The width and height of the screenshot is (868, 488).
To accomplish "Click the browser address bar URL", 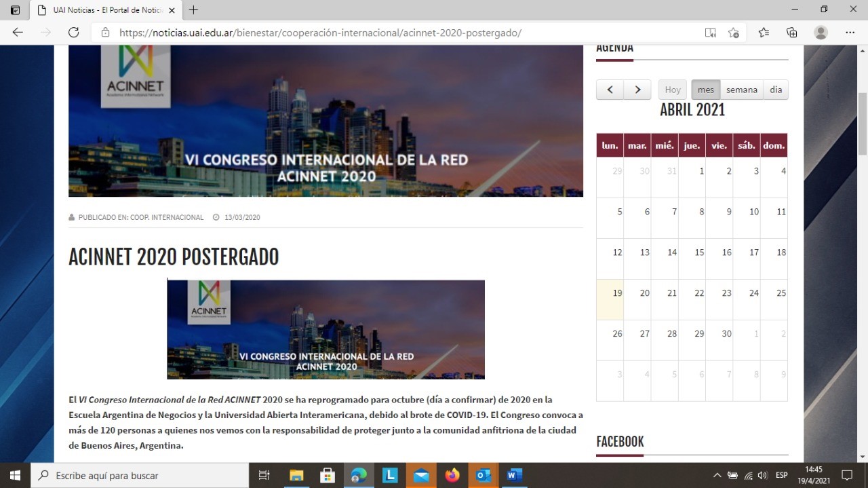I will pyautogui.click(x=320, y=33).
